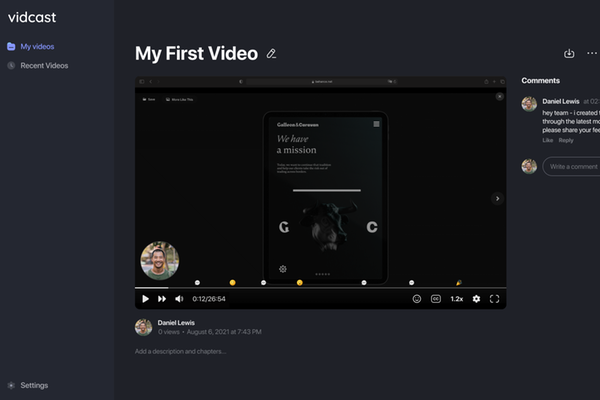
Task: Toggle closed captions
Action: [x=436, y=299]
